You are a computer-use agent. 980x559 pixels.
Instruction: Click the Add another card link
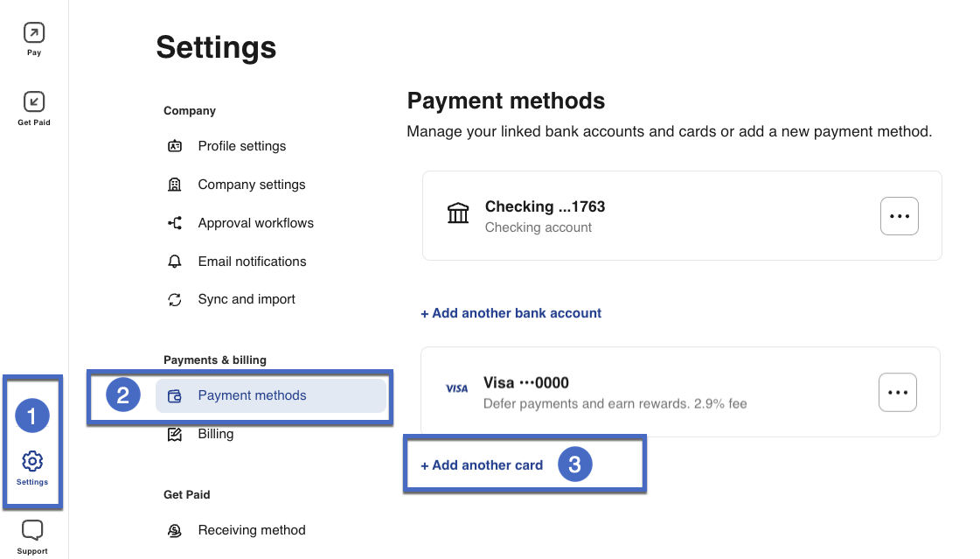pyautogui.click(x=482, y=465)
